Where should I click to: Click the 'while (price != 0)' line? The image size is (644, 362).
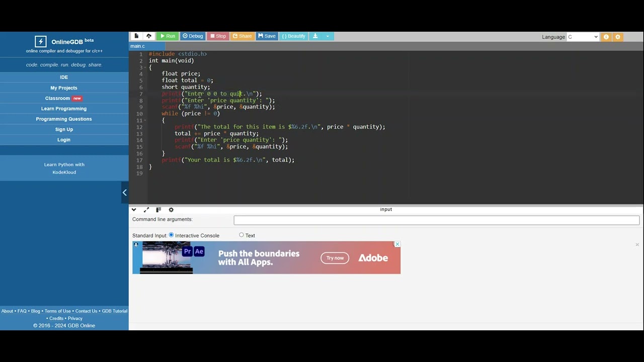(x=191, y=114)
